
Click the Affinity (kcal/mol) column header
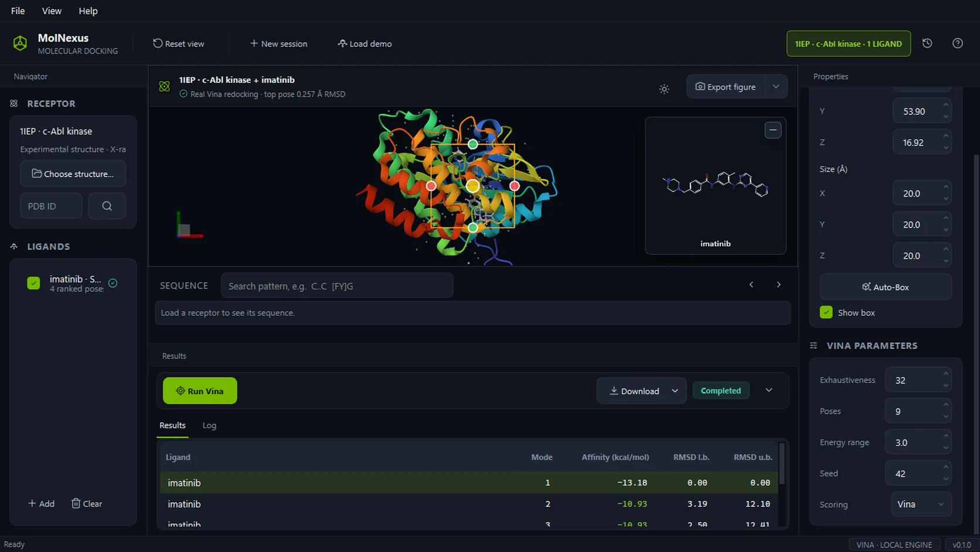click(x=615, y=457)
